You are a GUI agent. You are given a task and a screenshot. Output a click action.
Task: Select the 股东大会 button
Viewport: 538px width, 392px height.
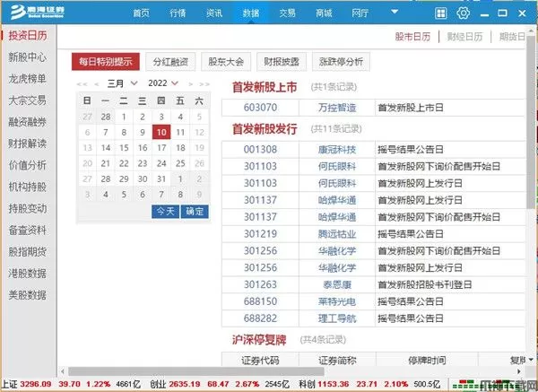coord(226,62)
